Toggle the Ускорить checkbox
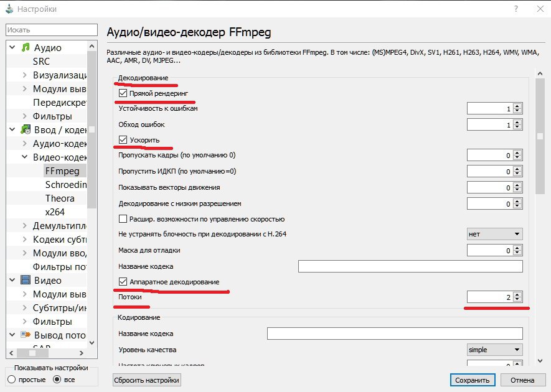The width and height of the screenshot is (551, 392). coord(123,140)
